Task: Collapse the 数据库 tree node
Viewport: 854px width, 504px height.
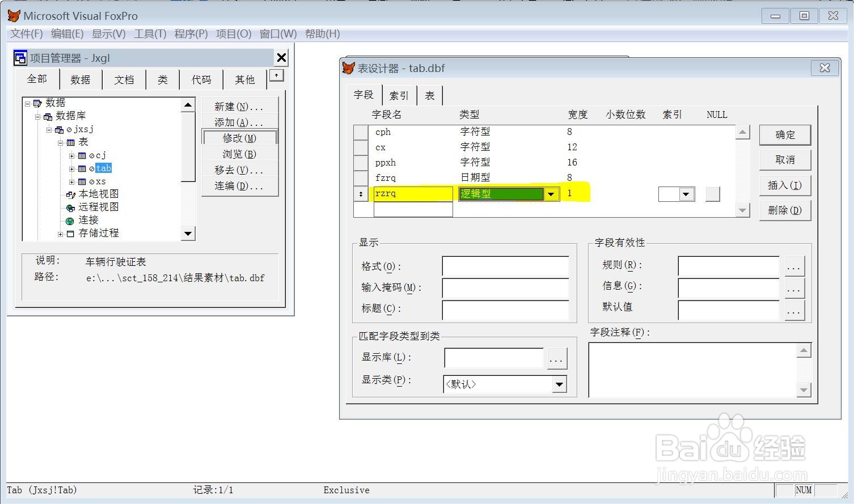Action: 38,117
